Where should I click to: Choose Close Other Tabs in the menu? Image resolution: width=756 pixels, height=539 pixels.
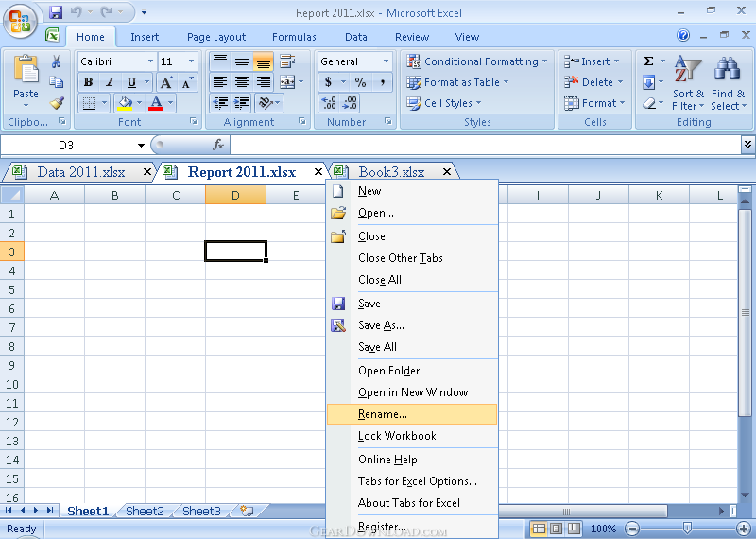(x=412, y=258)
